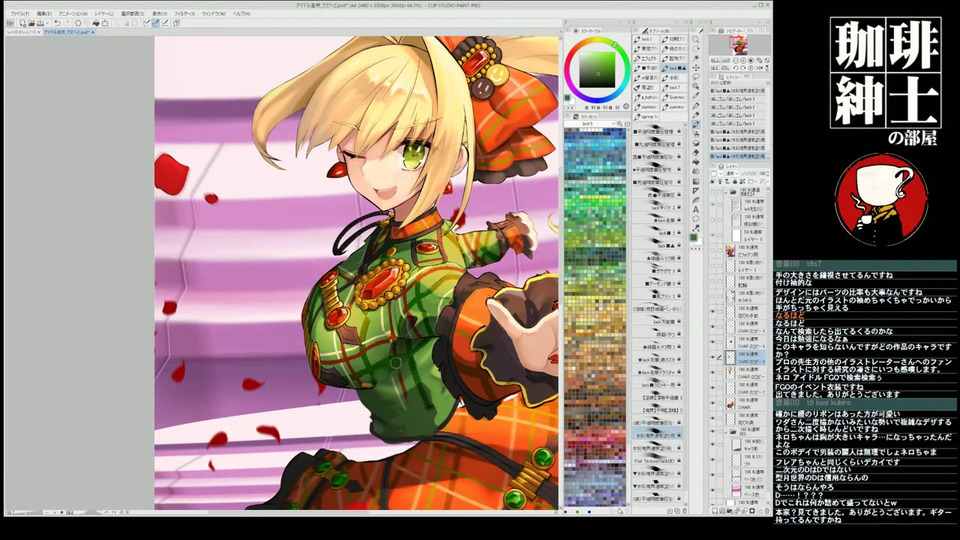The image size is (960, 540).
Task: Hide the BG folder visibility eye
Action: [712, 431]
